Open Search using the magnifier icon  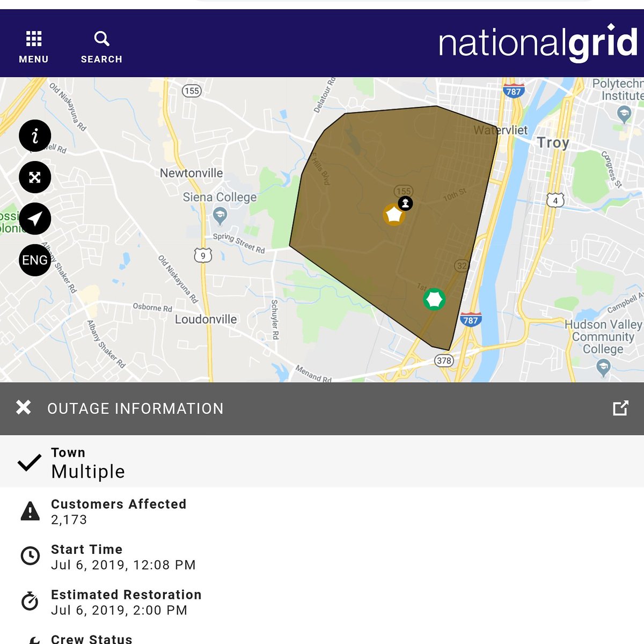(x=101, y=38)
